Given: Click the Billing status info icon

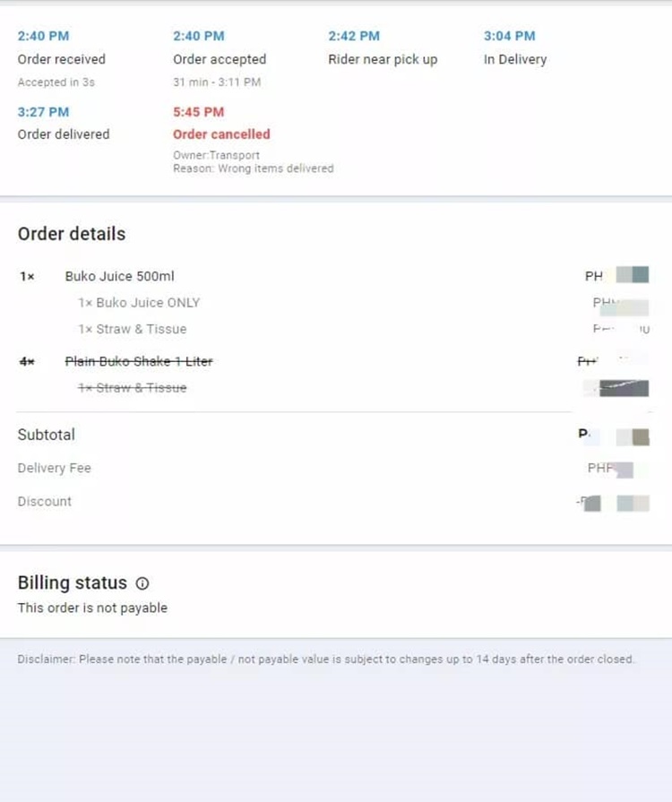Looking at the screenshot, I should [142, 583].
